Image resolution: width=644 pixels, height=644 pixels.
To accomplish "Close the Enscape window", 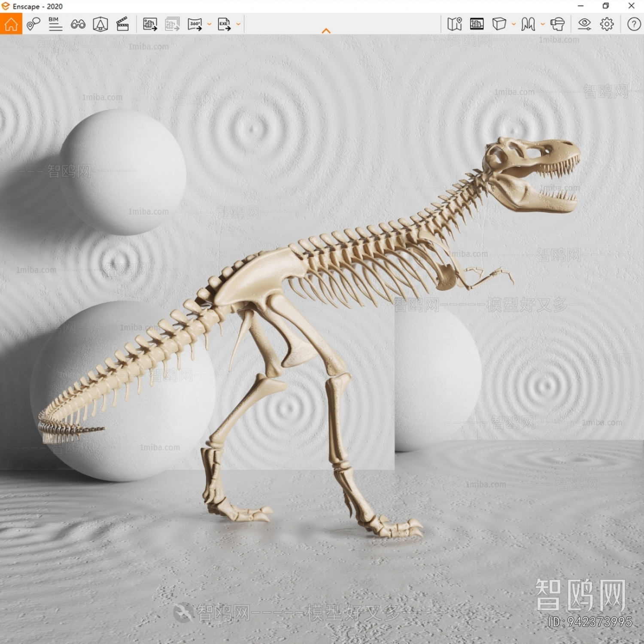I will (x=631, y=6).
